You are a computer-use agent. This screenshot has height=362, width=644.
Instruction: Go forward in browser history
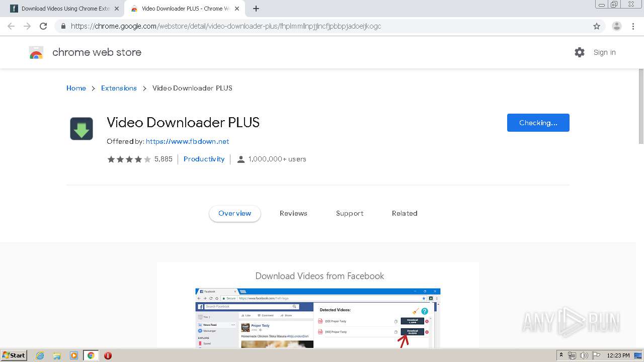(x=27, y=26)
